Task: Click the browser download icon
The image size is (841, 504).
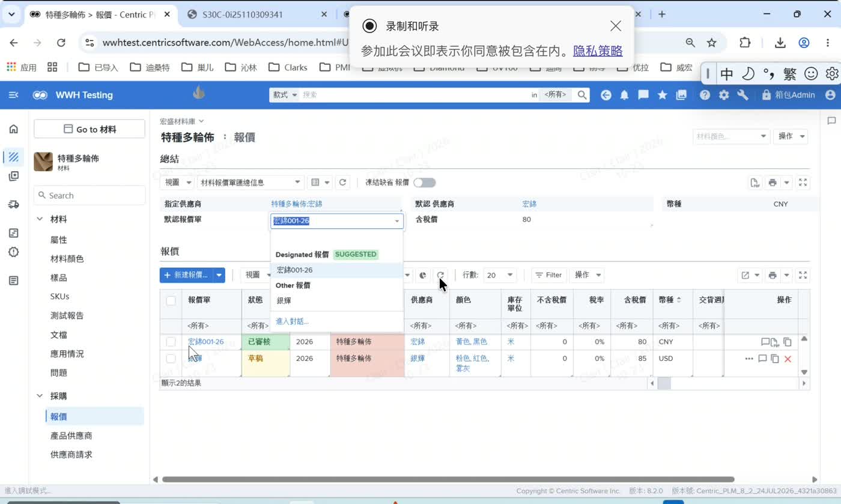Action: [780, 43]
